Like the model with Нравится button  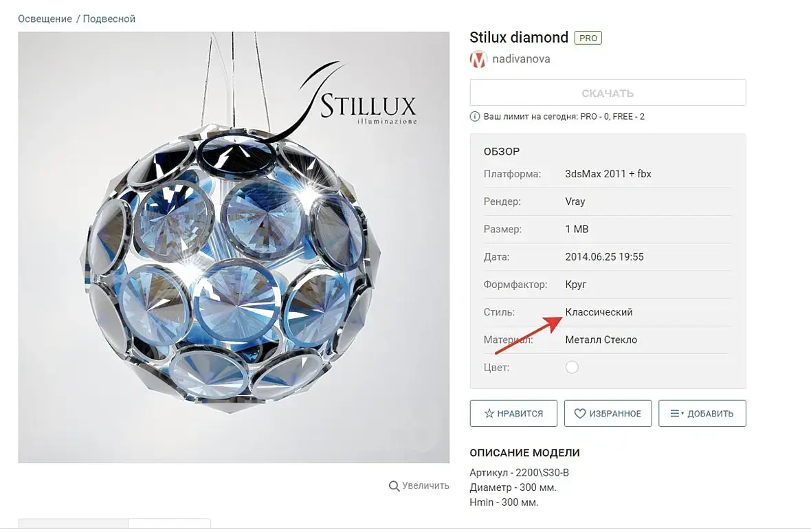pos(513,413)
